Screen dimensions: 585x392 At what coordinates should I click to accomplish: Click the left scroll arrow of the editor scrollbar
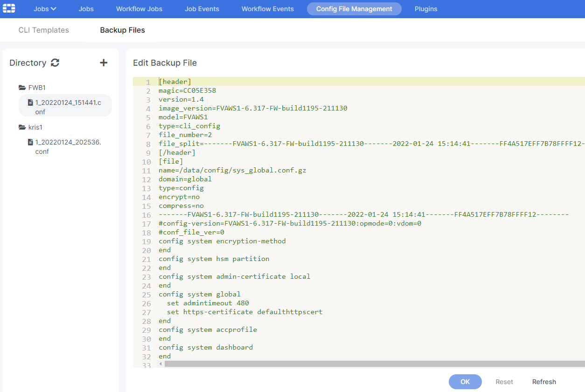point(161,364)
